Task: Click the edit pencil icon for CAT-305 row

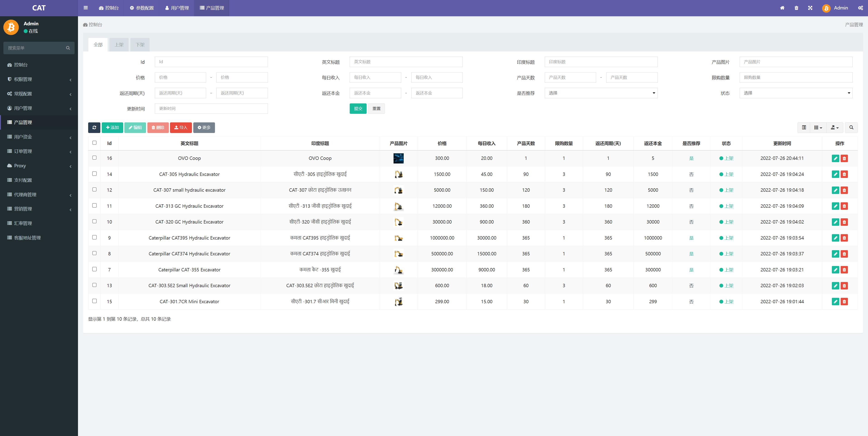Action: click(835, 174)
